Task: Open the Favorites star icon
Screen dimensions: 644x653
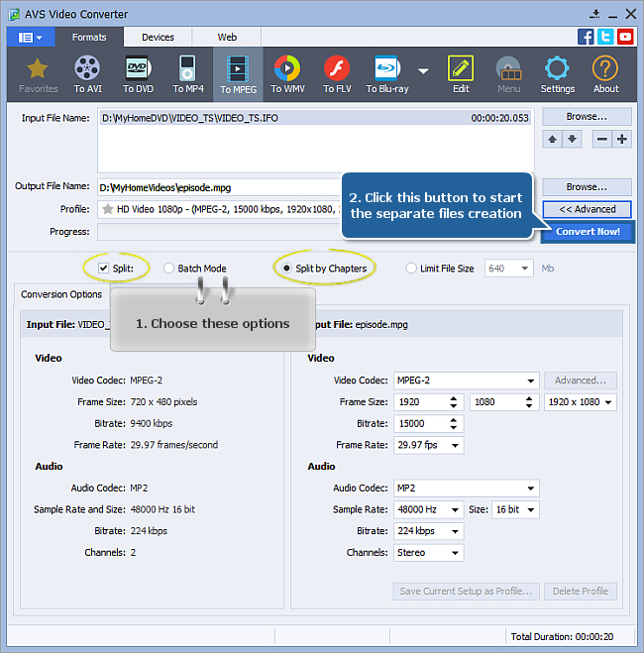Action: pyautogui.click(x=38, y=75)
